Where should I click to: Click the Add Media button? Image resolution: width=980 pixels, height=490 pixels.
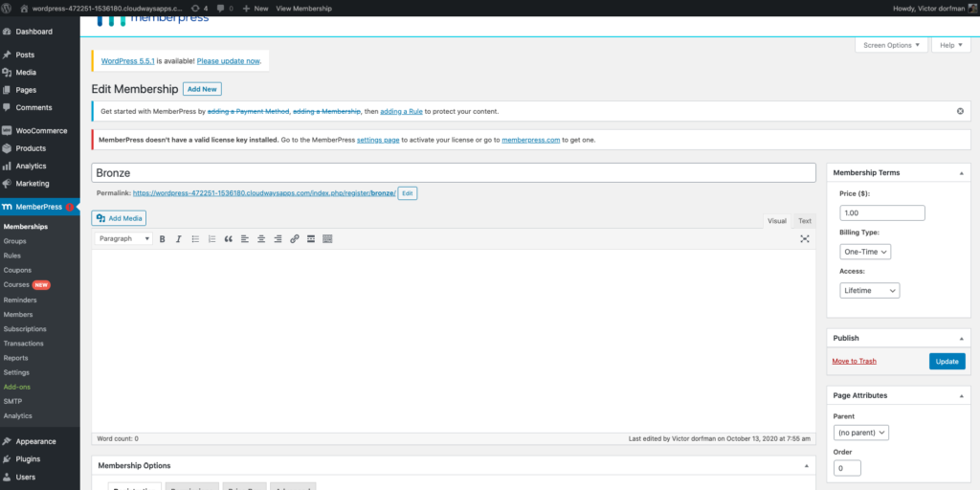[120, 218]
